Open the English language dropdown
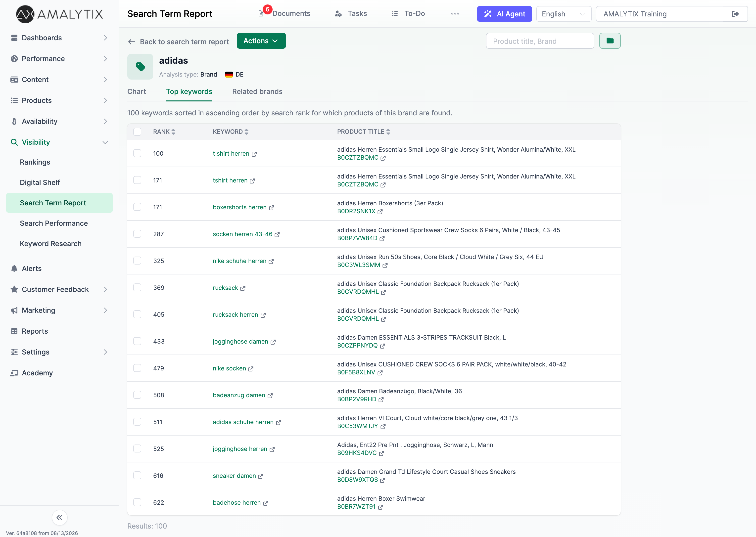This screenshot has height=537, width=756. 564,14
